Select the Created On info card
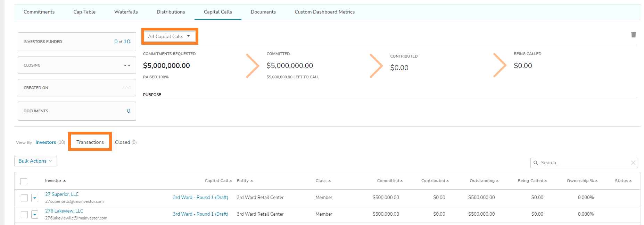 coord(77,88)
